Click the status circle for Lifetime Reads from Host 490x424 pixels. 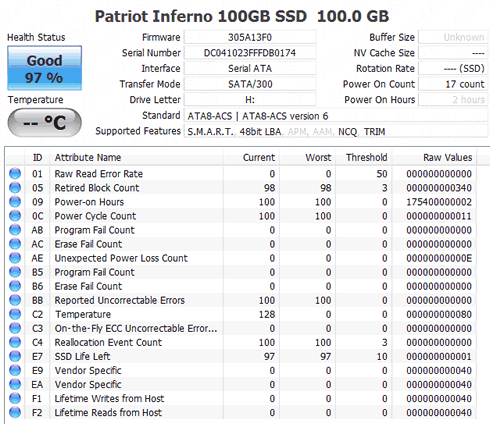click(x=15, y=413)
